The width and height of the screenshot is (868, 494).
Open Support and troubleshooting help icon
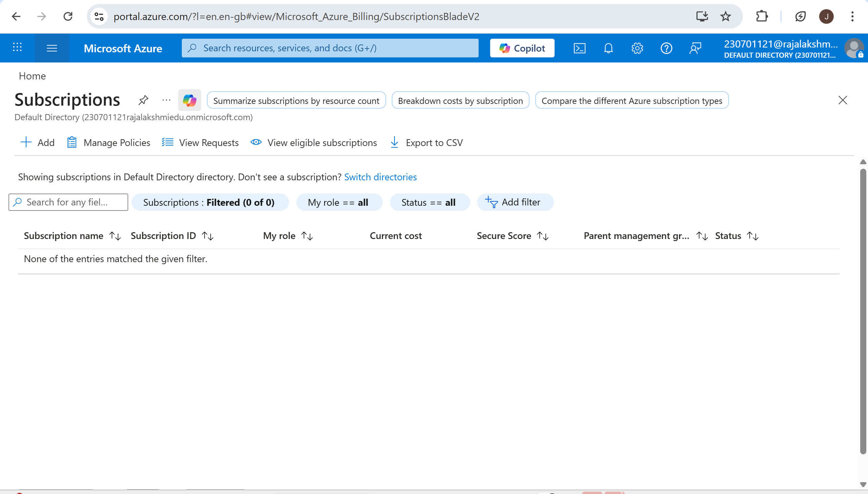tap(667, 48)
